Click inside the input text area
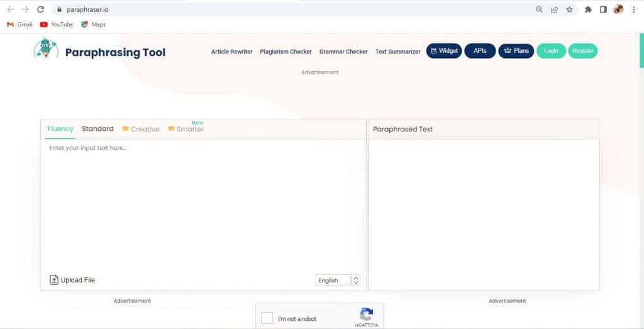This screenshot has width=644, height=329. pyautogui.click(x=203, y=205)
